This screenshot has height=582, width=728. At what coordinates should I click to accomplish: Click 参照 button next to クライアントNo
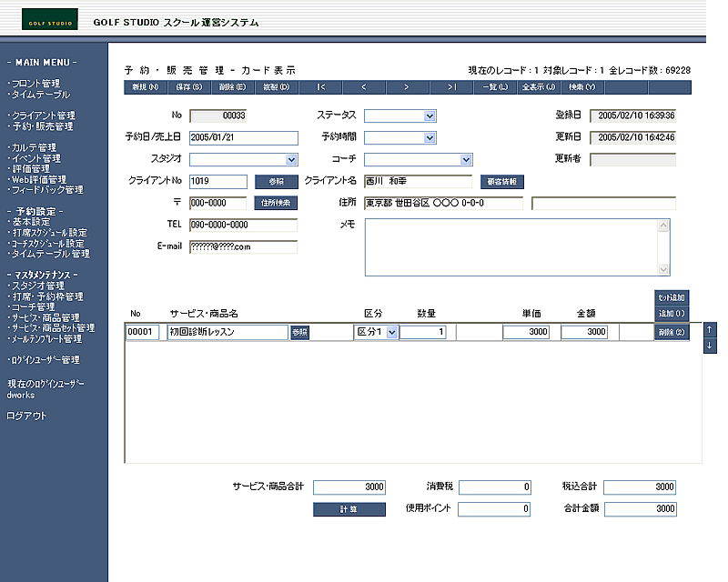click(277, 182)
